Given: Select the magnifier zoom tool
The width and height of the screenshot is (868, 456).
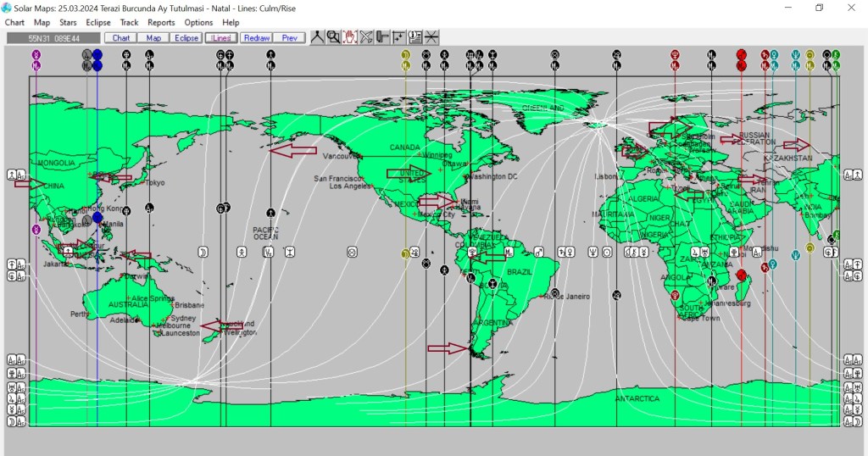Looking at the screenshot, I should point(334,37).
